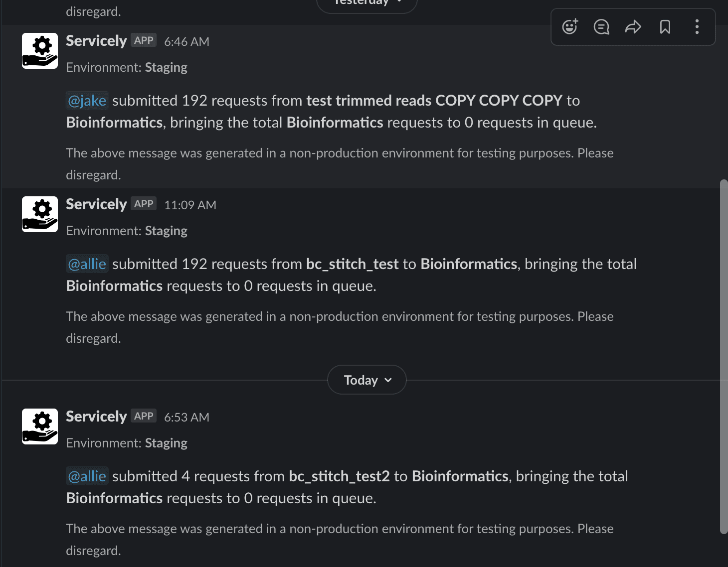
Task: Click the Servicely avatar on the 6:53 AM message
Action: pyautogui.click(x=40, y=426)
